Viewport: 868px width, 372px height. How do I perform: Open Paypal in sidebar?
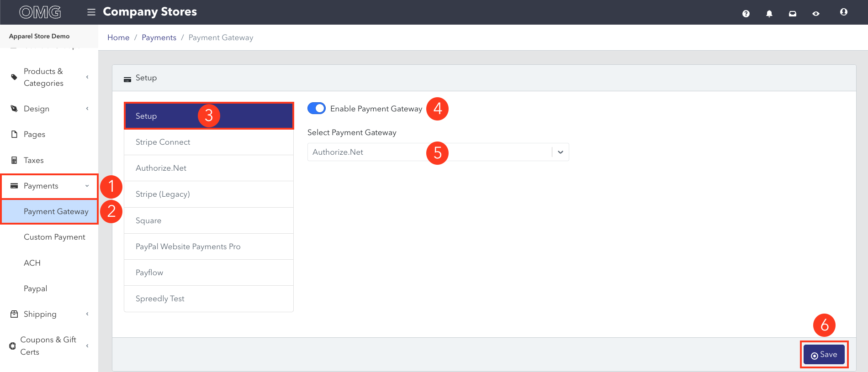coord(36,288)
